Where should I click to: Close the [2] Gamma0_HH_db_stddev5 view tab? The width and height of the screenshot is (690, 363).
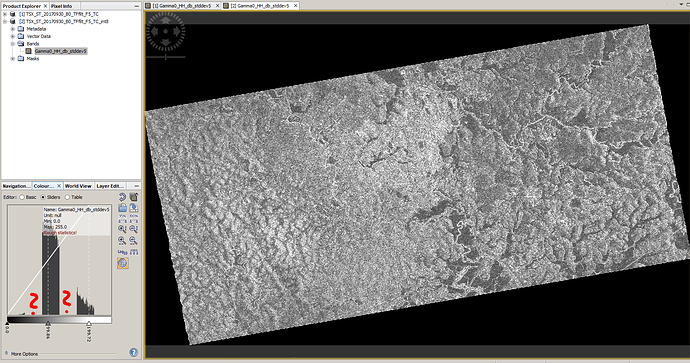(296, 6)
